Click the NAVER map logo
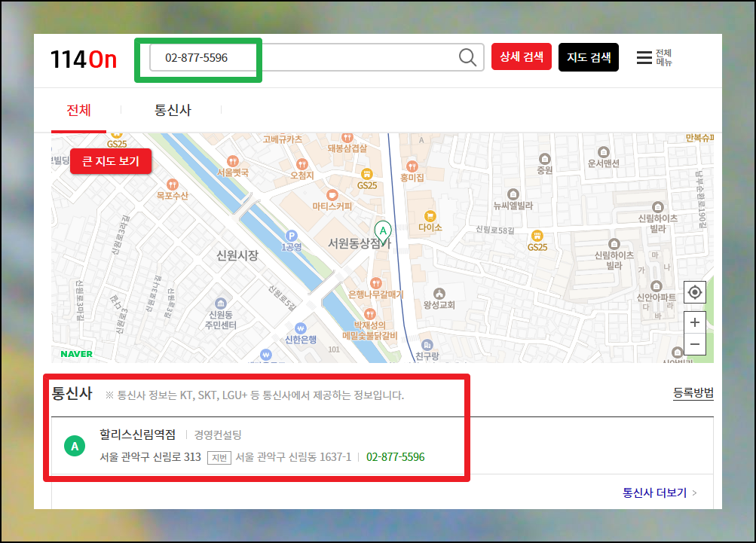Screen dimensions: 756x543 tap(77, 354)
